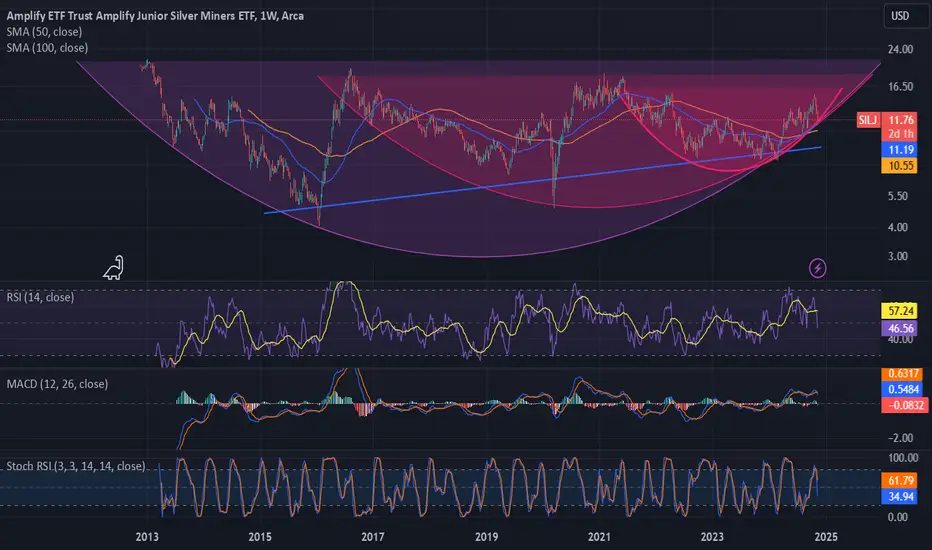Click the 11.19 blue SMA value label
932x550 pixels.
tap(901, 150)
